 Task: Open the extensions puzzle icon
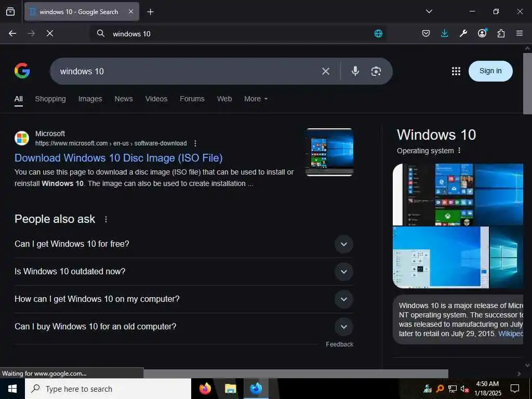[501, 33]
